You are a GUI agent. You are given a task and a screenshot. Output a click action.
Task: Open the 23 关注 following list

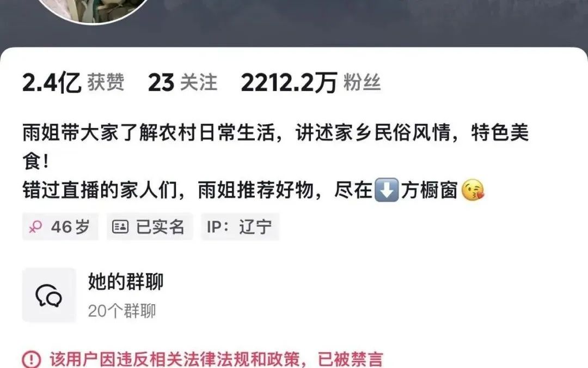click(x=182, y=82)
